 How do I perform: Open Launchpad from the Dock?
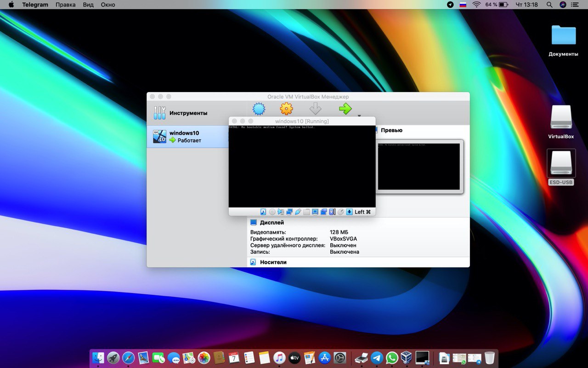(113, 357)
